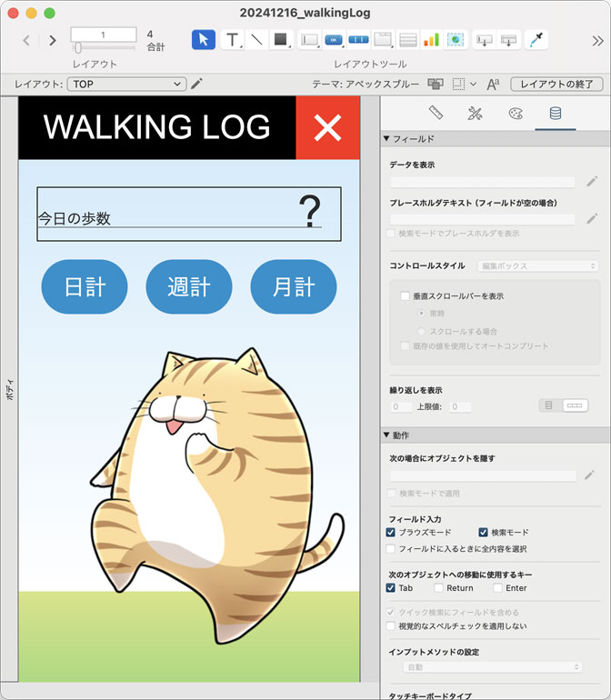Click the 週計 button
The width and height of the screenshot is (611, 700).
click(x=189, y=286)
